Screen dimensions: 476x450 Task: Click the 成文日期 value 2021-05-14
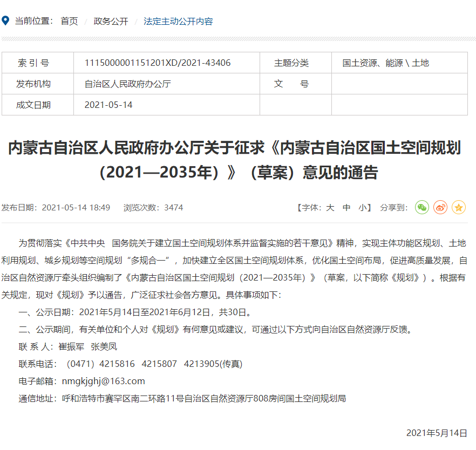(x=108, y=105)
